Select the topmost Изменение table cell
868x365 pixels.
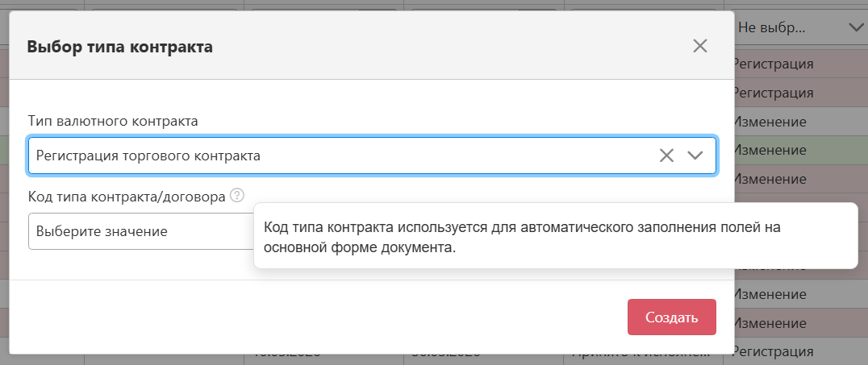tap(770, 122)
